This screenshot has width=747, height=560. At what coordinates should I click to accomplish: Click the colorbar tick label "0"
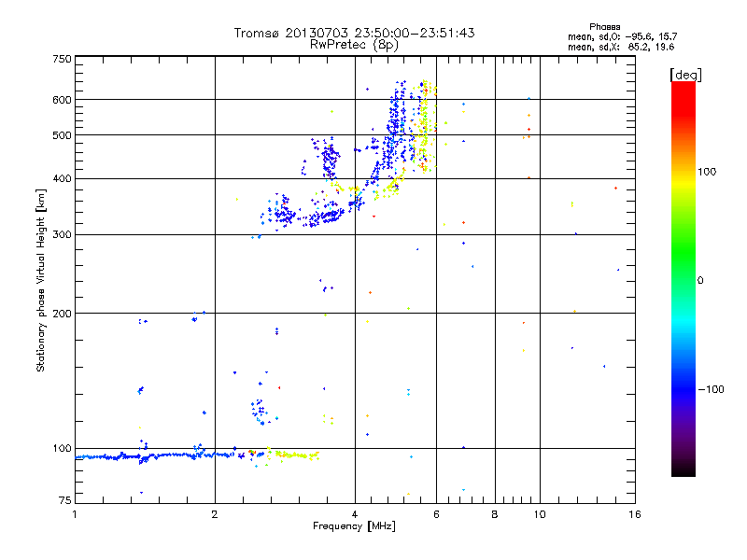pyautogui.click(x=700, y=281)
